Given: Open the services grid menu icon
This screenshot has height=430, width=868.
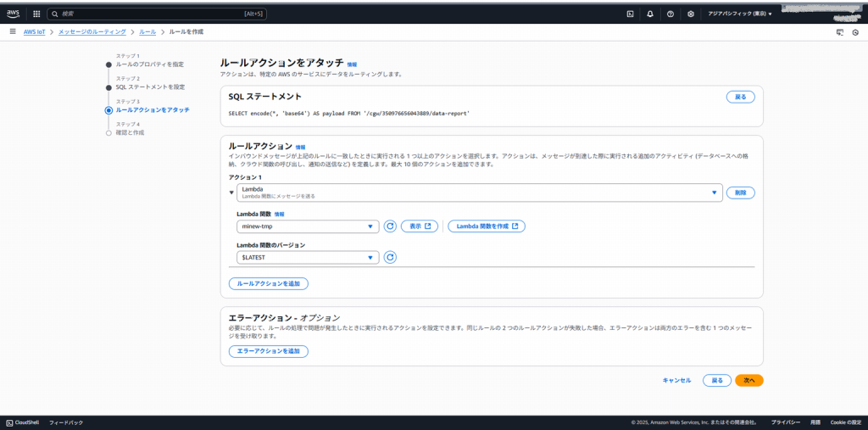Looking at the screenshot, I should tap(36, 14).
